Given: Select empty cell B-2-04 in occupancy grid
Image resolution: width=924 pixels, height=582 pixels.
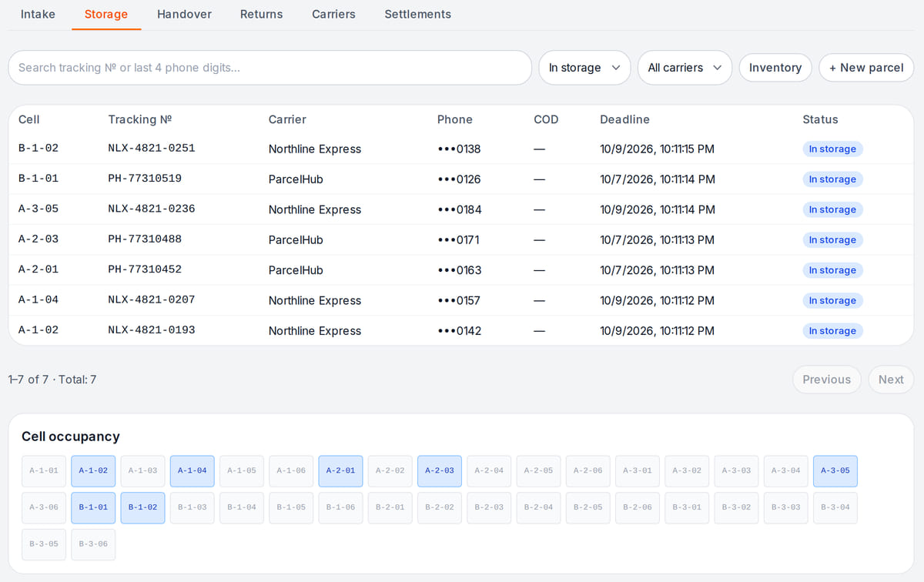Looking at the screenshot, I should 538,508.
